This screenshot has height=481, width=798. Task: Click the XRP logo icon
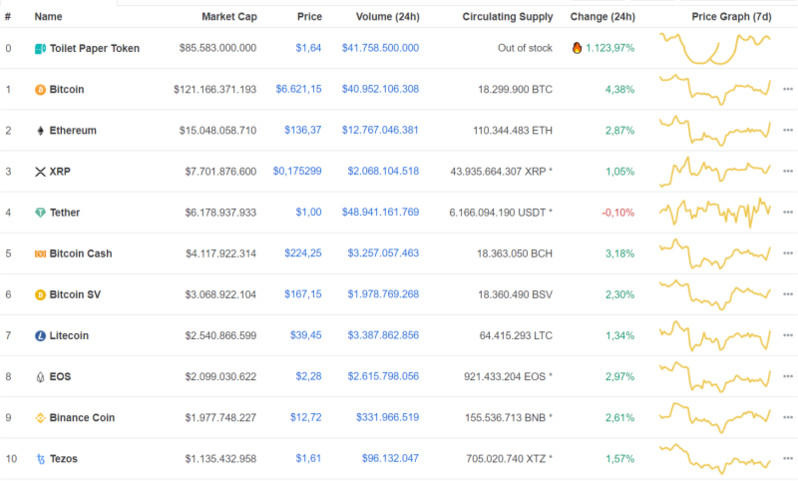(40, 171)
